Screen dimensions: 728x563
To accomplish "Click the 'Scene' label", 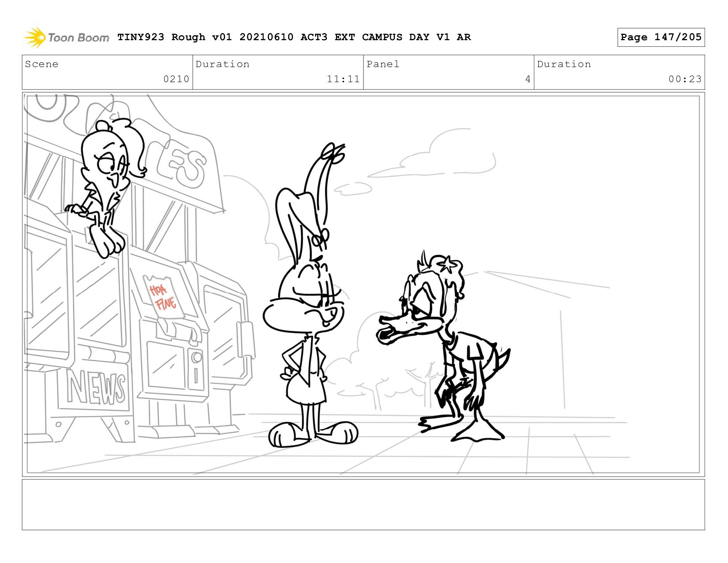I will point(41,64).
